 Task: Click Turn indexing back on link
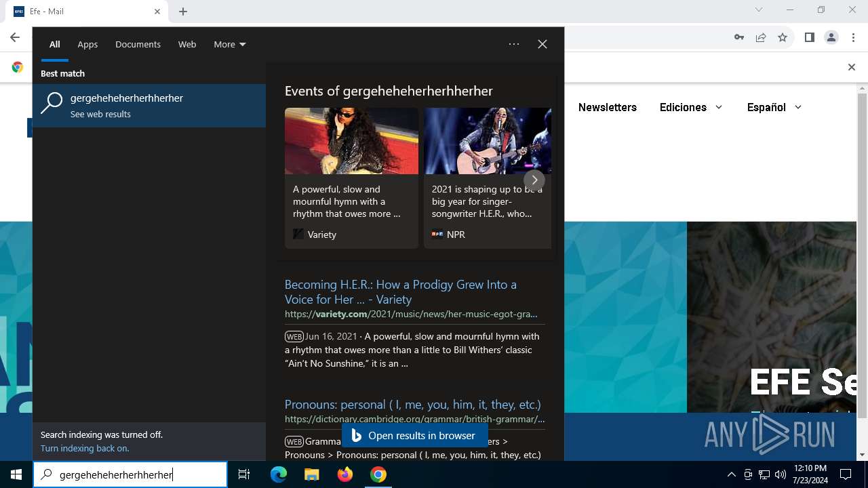[x=85, y=448]
